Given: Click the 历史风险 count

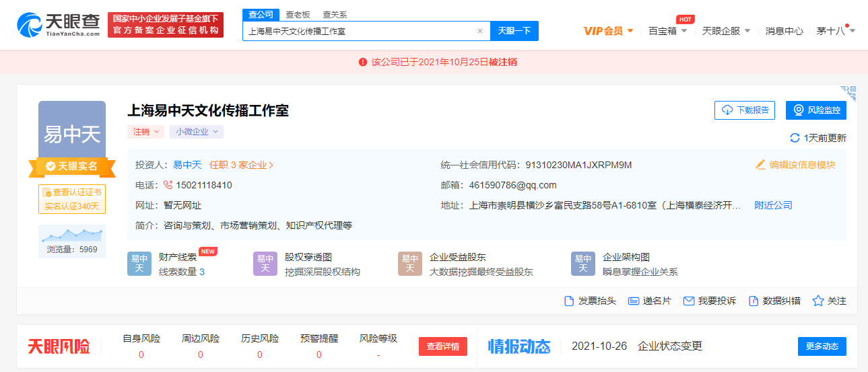Looking at the screenshot, I should pos(260,355).
